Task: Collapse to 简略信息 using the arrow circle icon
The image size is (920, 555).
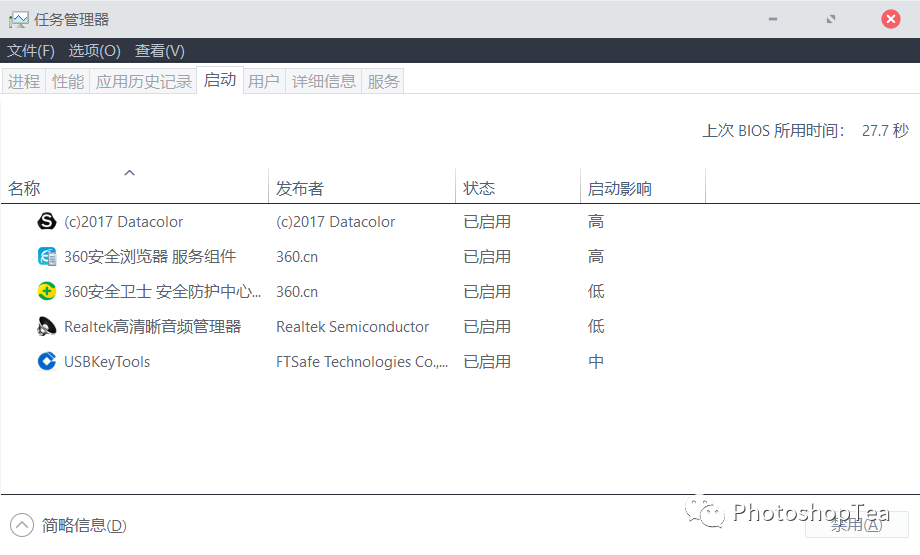Action: (22, 525)
